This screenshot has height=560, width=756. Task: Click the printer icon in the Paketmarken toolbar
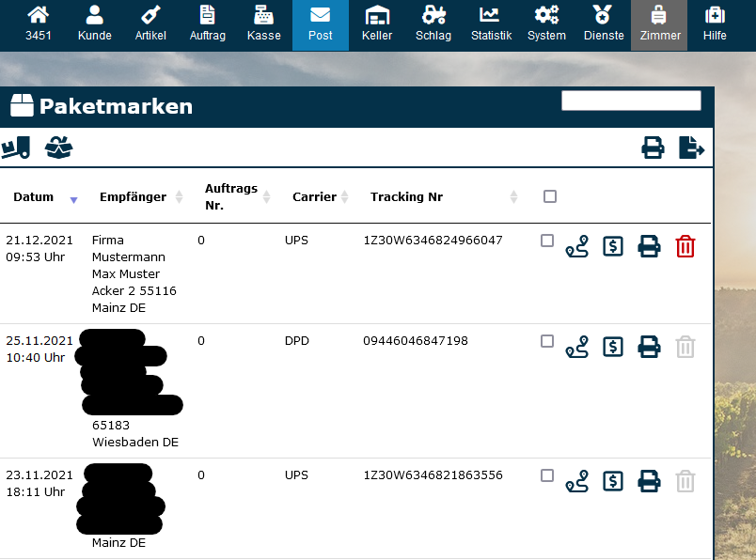653,148
